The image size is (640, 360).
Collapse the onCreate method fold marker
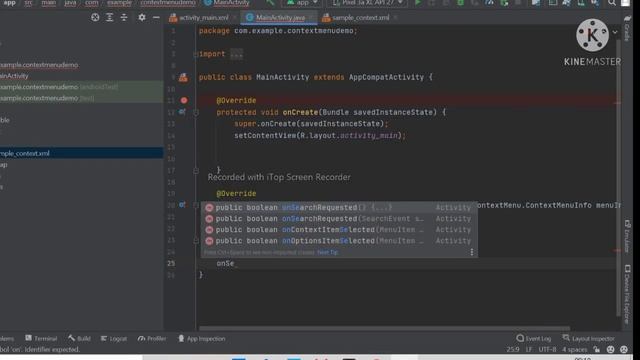point(196,112)
